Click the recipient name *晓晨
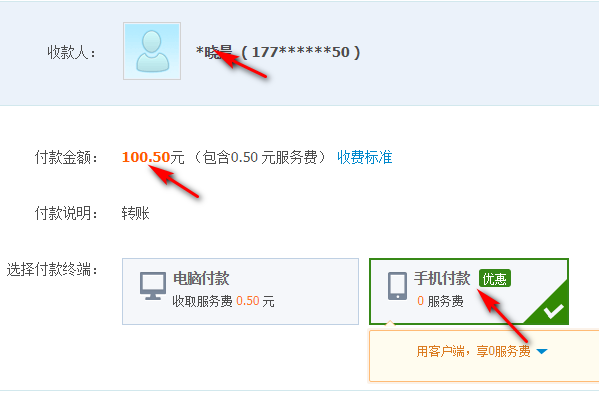 coord(214,52)
